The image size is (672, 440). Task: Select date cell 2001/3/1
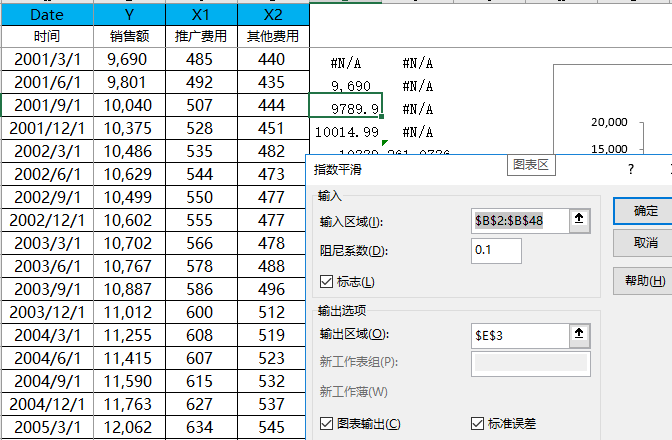(x=47, y=59)
